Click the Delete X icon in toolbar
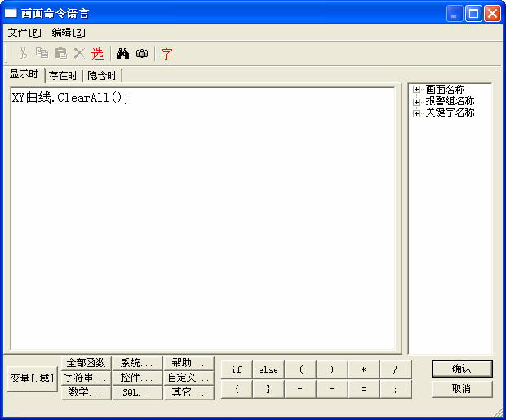Screen dimensions: 506x420 coord(79,54)
